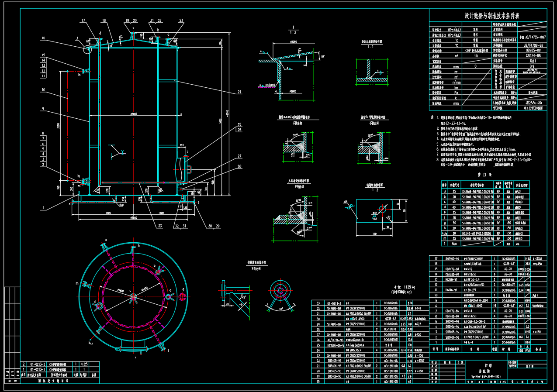Click the circular nozzle support end view
557x392 pixels.
[x=280, y=289]
